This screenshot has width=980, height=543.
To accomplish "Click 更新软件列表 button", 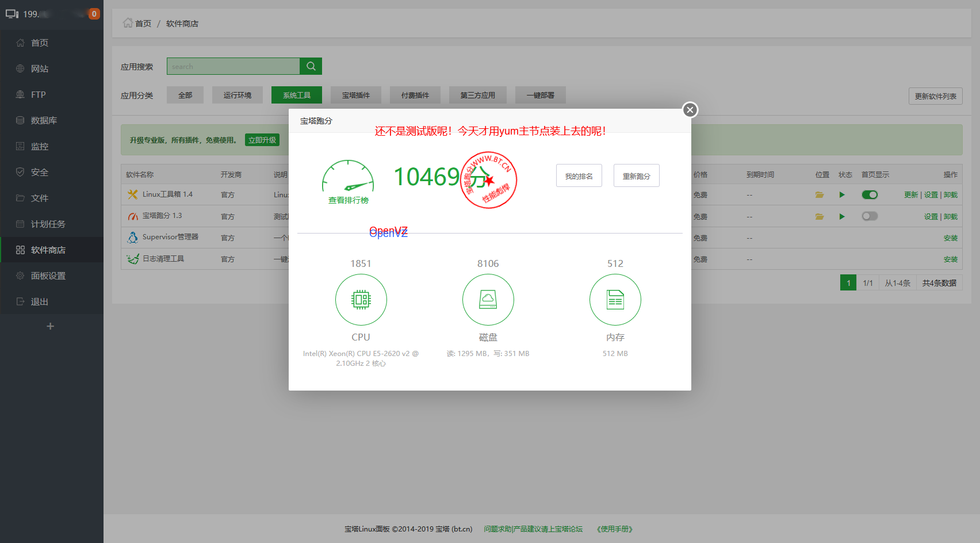I will click(936, 96).
